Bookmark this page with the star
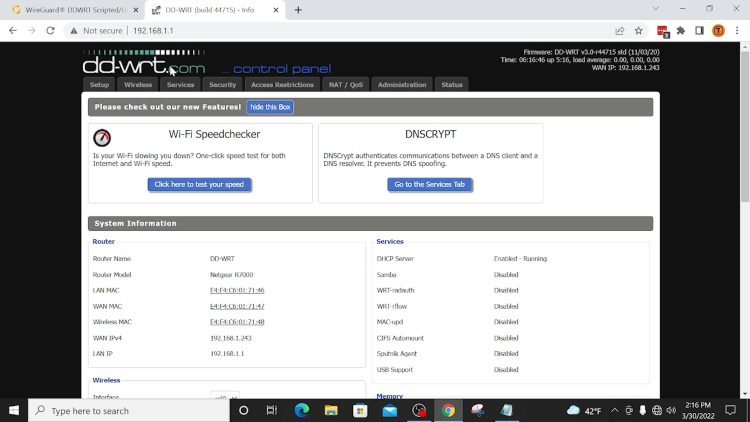Viewport: 750px width, 422px height. point(639,31)
